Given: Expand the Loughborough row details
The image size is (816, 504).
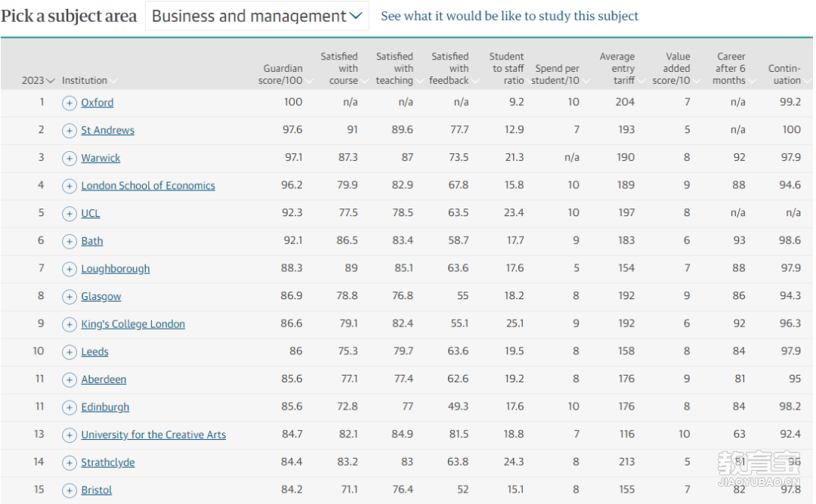Looking at the screenshot, I should tap(70, 269).
